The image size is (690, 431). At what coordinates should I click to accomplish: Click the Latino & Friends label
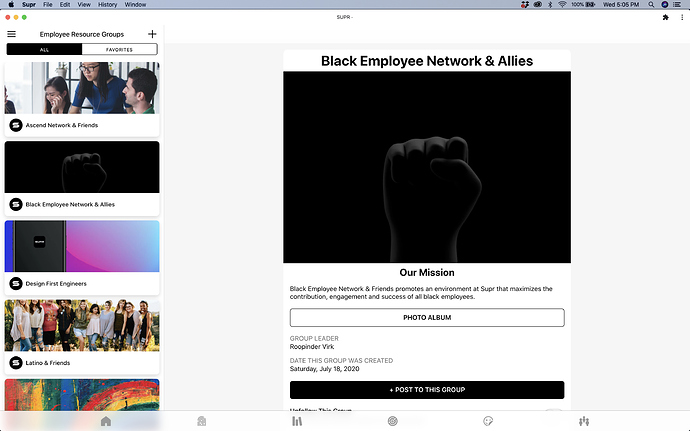tap(48, 363)
